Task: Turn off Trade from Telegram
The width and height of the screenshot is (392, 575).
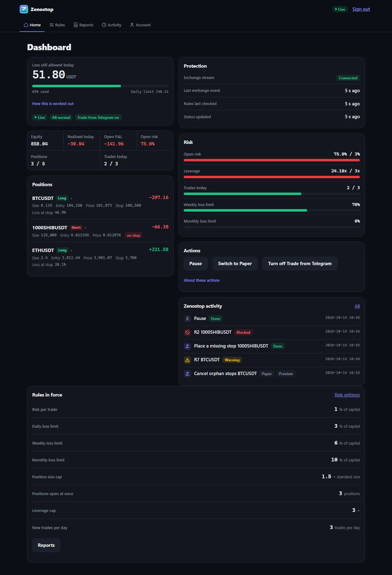Action: coord(300,264)
